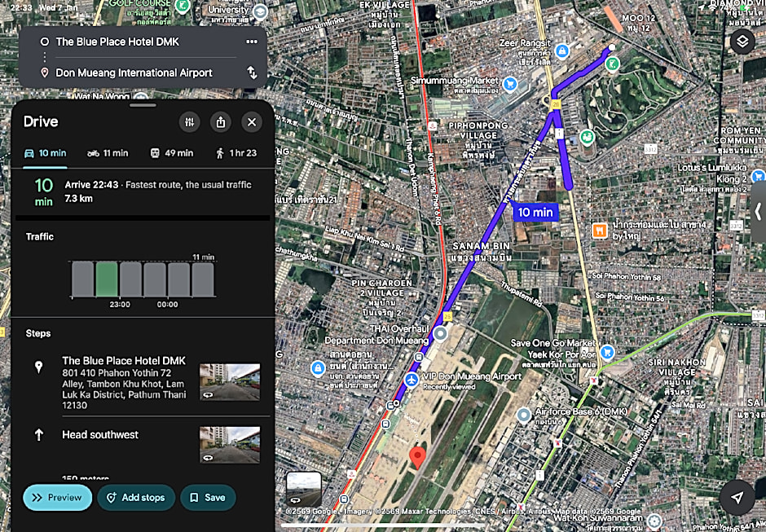Click the 10 min route label on map

(x=535, y=212)
